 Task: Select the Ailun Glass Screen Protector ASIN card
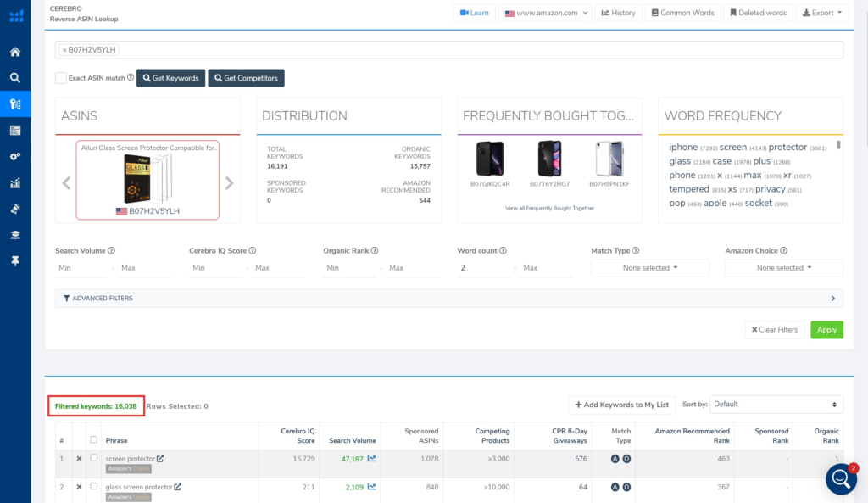click(x=147, y=180)
